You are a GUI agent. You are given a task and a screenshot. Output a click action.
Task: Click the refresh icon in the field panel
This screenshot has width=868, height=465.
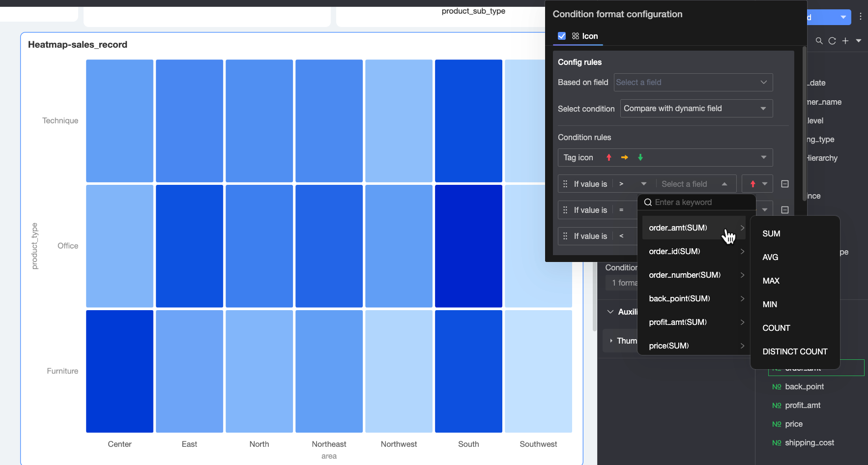[x=832, y=41]
